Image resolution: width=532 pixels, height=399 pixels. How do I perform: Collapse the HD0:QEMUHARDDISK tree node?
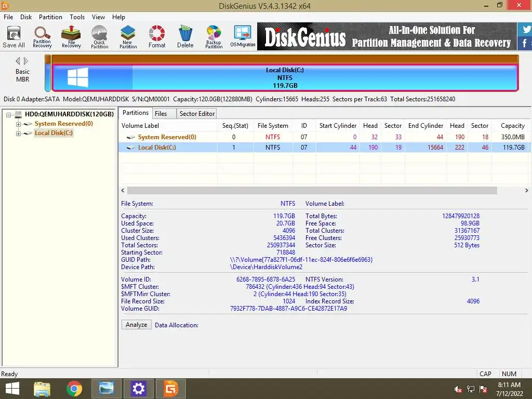pyautogui.click(x=9, y=115)
